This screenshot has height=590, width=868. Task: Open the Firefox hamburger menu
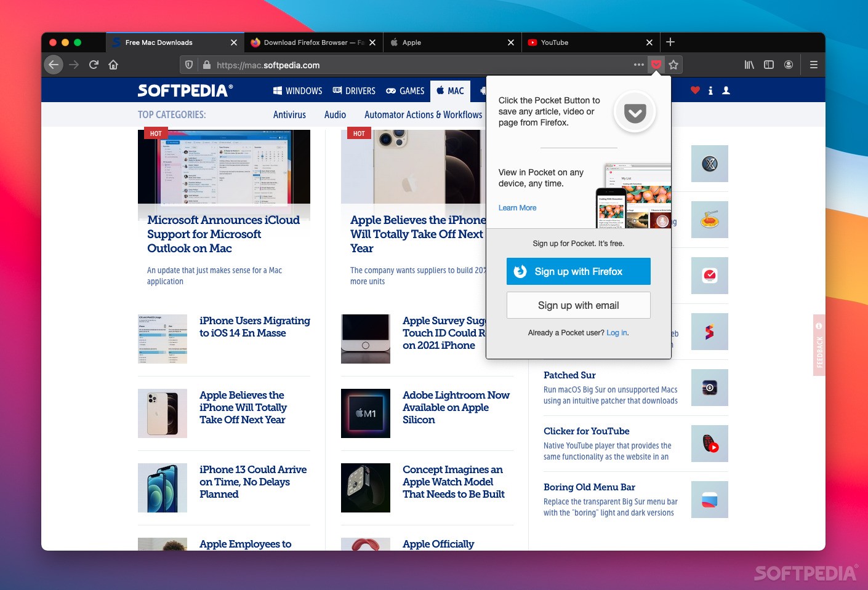813,65
